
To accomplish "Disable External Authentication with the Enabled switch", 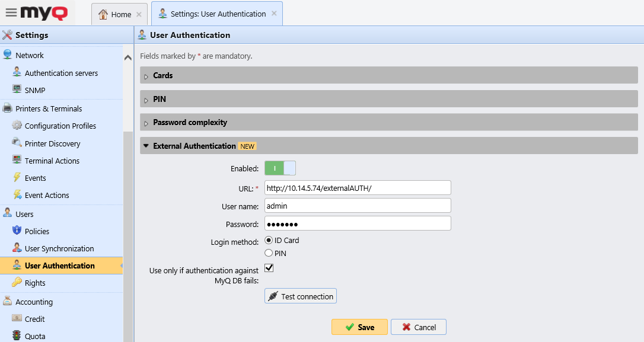I will tap(280, 168).
